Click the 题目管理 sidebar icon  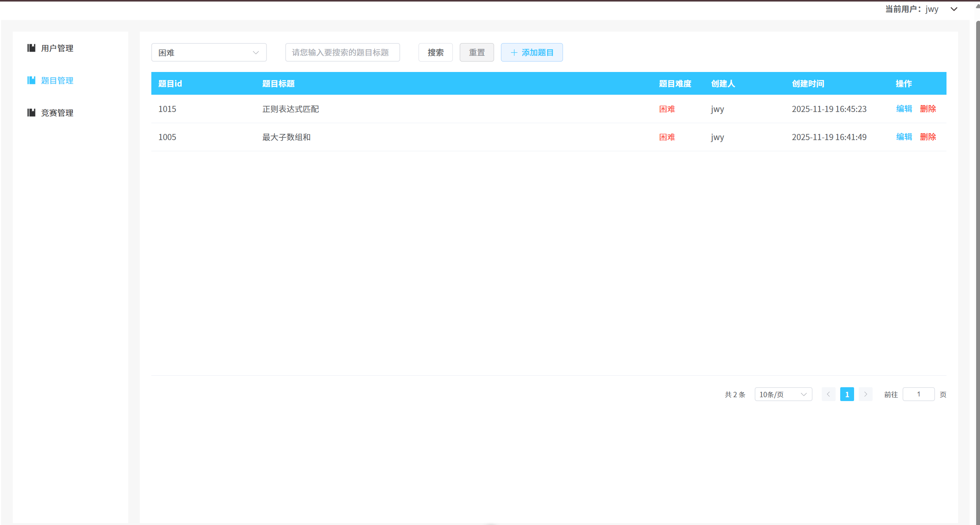32,80
